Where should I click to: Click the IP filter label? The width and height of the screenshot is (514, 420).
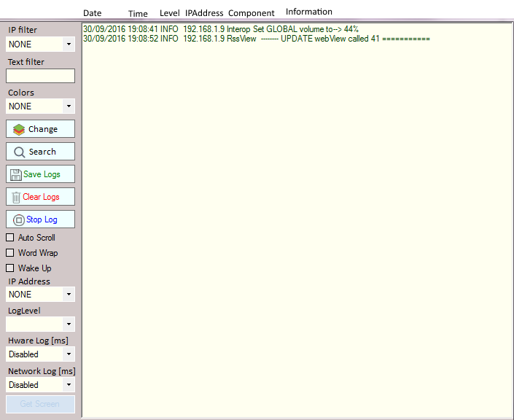[23, 30]
